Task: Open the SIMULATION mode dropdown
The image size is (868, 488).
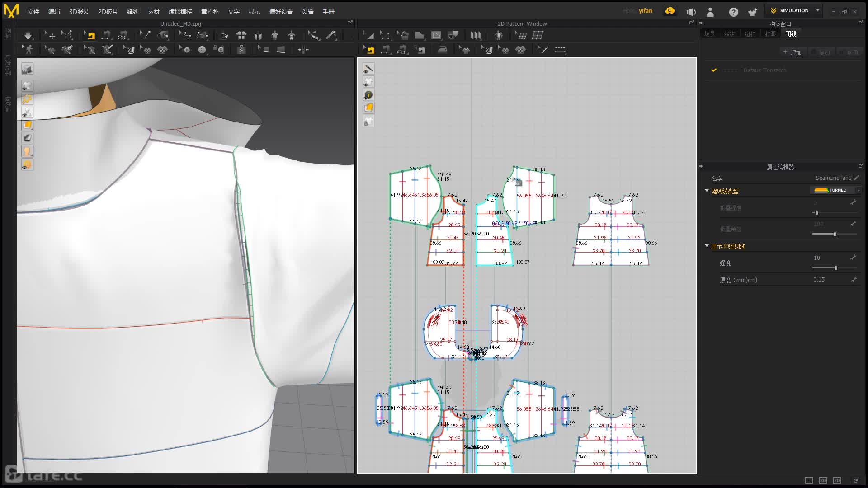Action: [794, 10]
